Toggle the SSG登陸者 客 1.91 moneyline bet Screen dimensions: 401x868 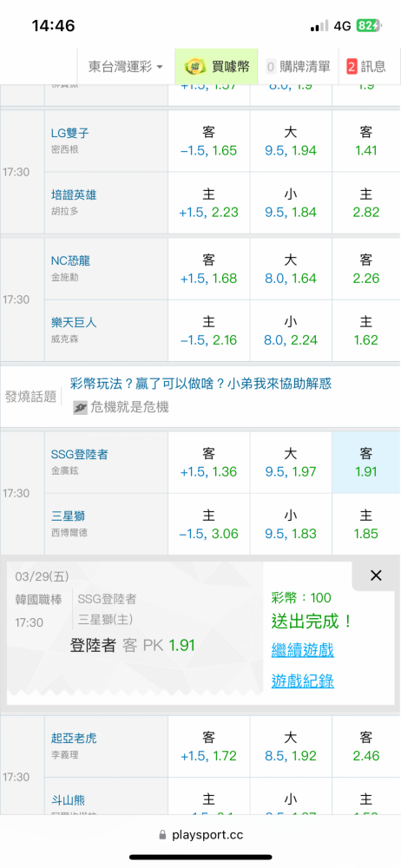(x=366, y=463)
